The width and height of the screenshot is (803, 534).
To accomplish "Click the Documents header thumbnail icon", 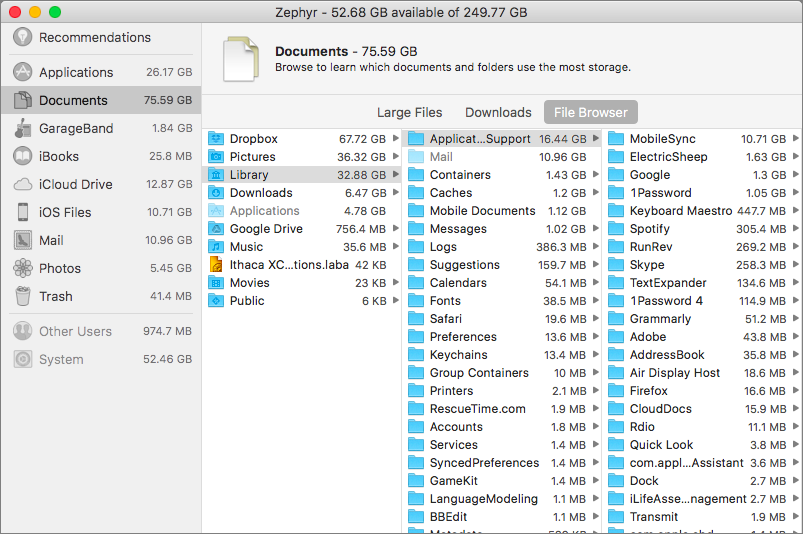I will (x=241, y=59).
